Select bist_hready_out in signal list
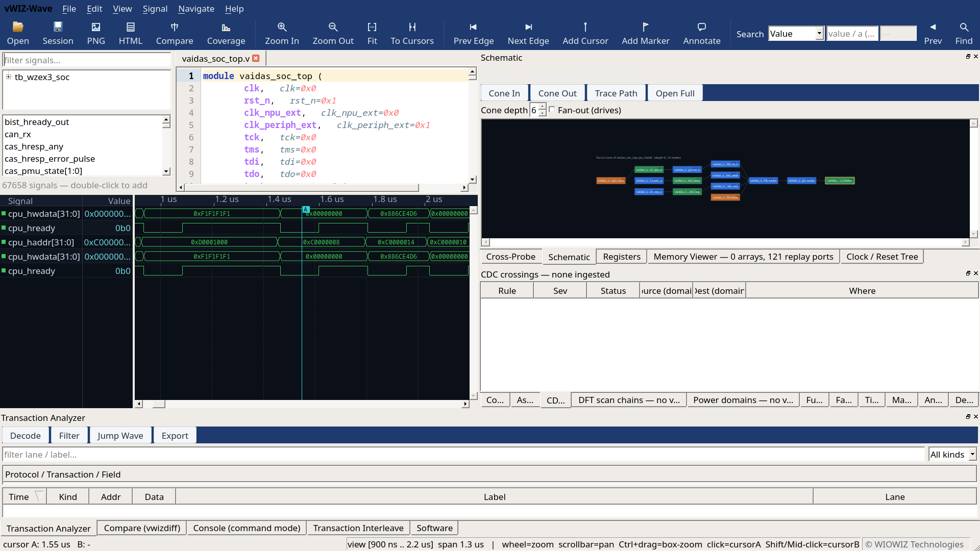980x551 pixels. click(83, 122)
